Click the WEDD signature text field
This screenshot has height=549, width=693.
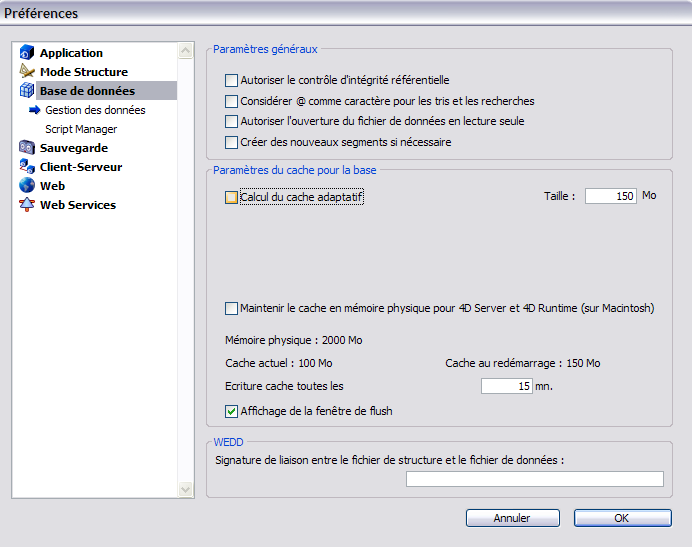click(534, 479)
